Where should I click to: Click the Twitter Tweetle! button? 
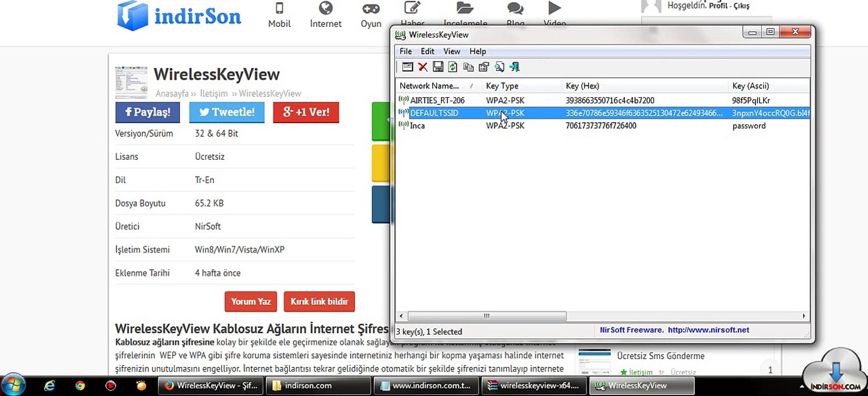point(227,112)
